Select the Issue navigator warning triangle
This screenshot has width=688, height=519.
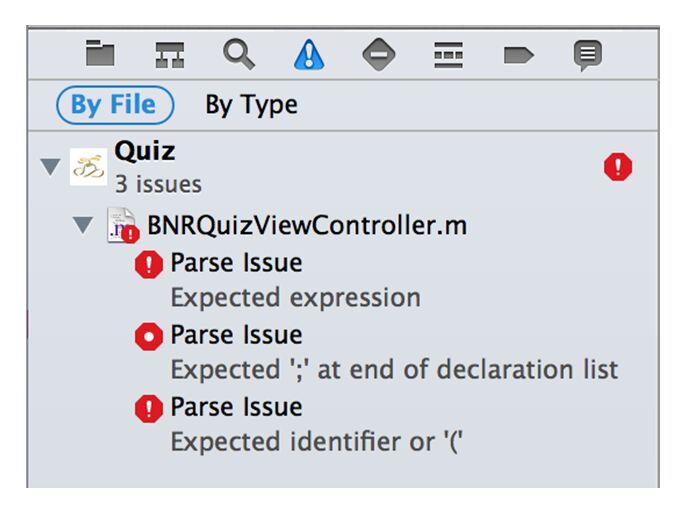[309, 54]
